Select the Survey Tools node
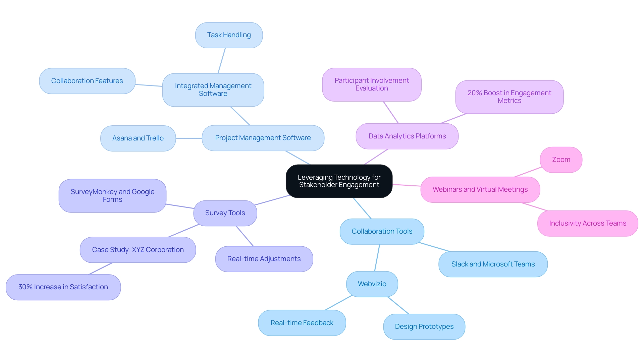The width and height of the screenshot is (644, 363). (224, 212)
